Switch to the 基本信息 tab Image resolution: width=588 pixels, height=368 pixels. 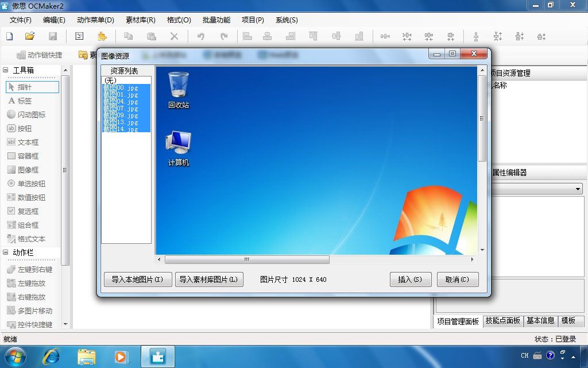pyautogui.click(x=540, y=321)
